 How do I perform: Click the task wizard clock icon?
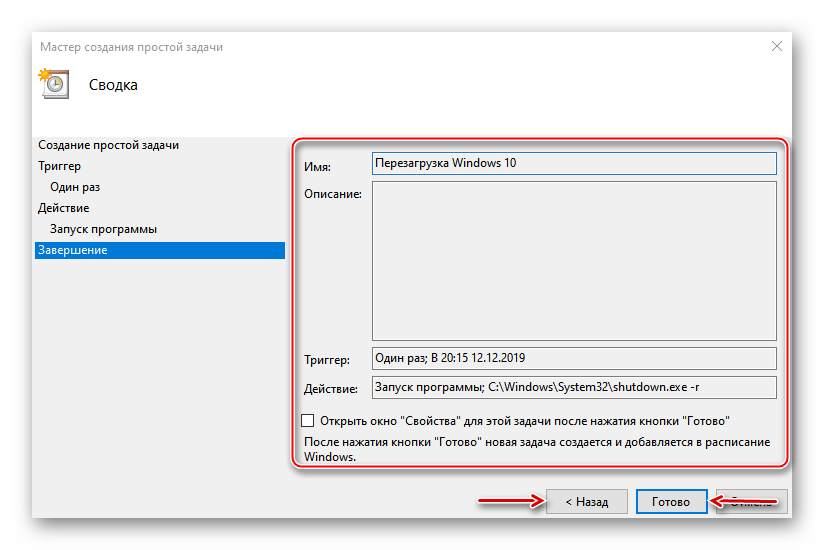tap(52, 83)
